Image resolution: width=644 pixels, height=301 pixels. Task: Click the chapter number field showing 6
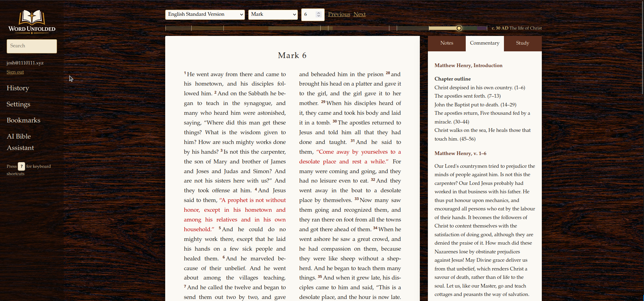pos(313,14)
